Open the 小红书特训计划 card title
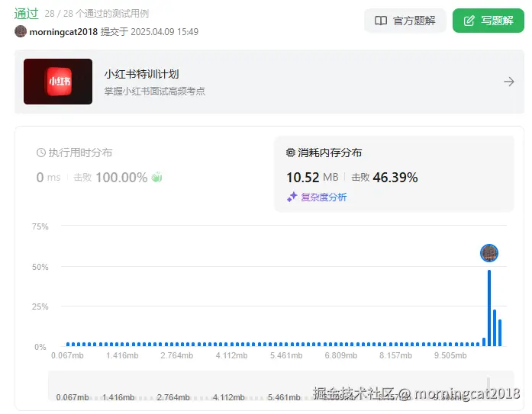532x414 pixels. 141,74
